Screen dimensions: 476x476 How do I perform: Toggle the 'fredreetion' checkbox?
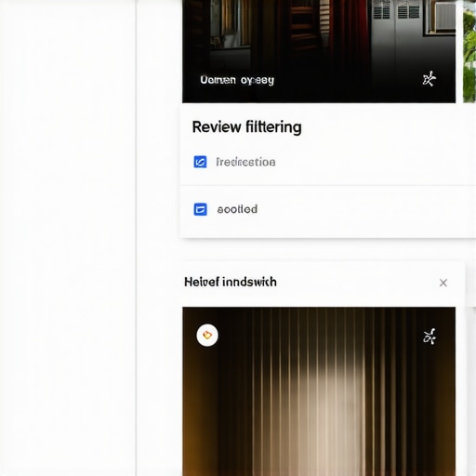coord(200,162)
